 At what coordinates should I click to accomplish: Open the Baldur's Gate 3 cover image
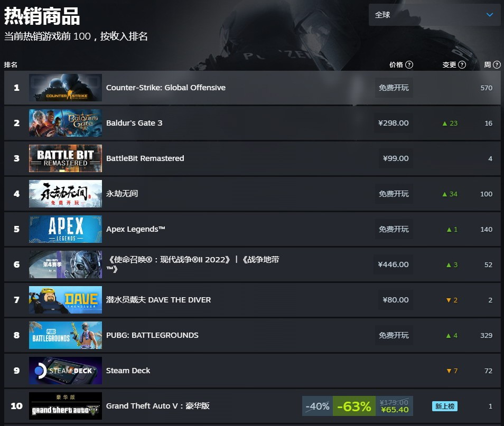[66, 123]
